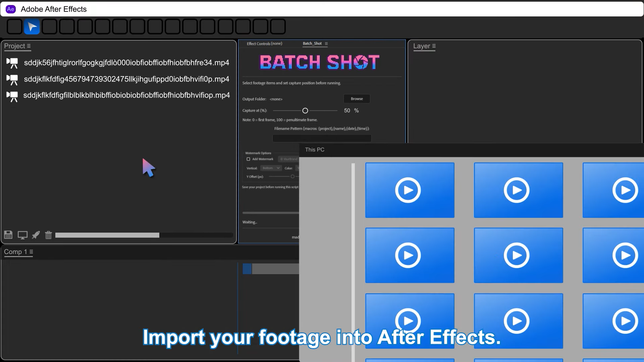Switch to the Batch_Shot tab

tap(312, 44)
